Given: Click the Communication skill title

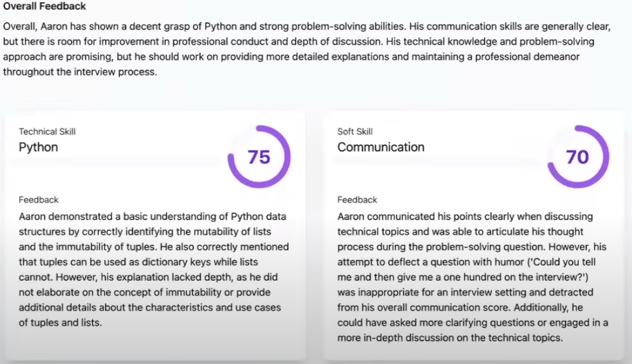Looking at the screenshot, I should point(380,147).
